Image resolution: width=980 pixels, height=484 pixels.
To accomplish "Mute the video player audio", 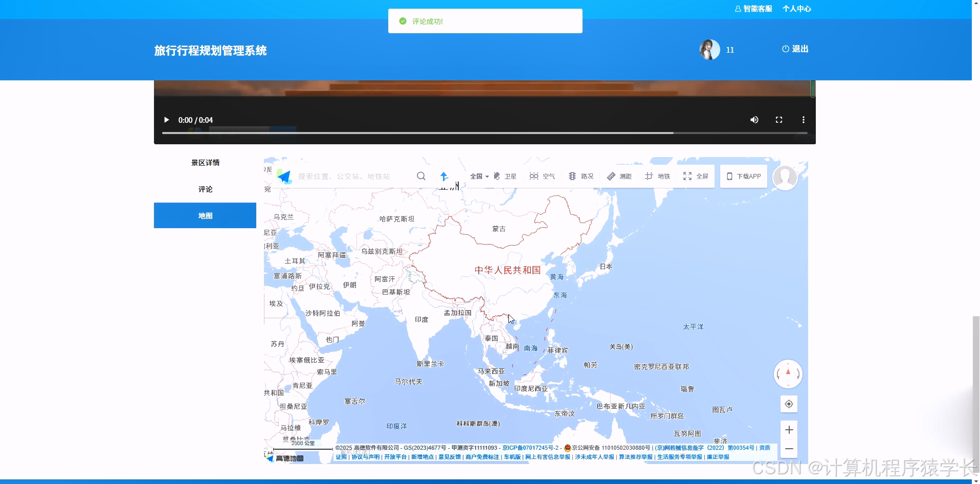I will point(754,120).
